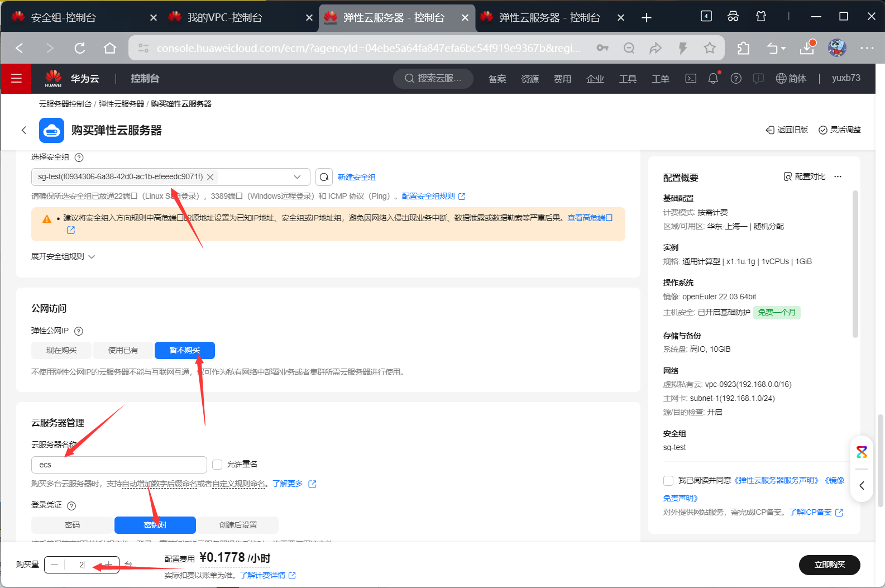Viewport: 885px width, 588px height.
Task: Open configure security group rules link
Action: tap(434, 196)
